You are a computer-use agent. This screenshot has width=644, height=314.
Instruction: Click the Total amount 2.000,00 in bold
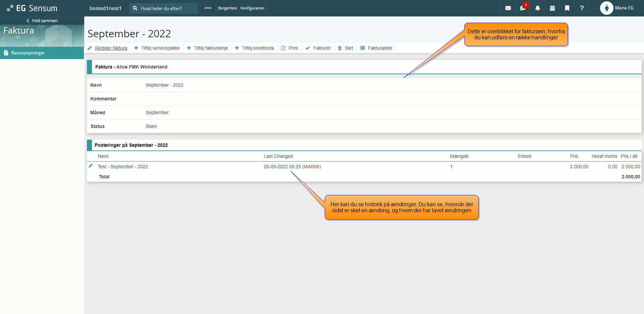(x=631, y=177)
